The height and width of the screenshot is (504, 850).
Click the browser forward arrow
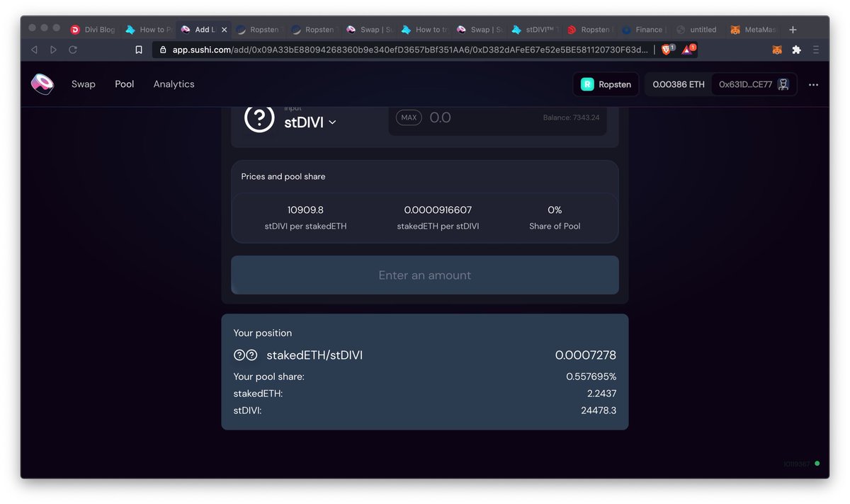(x=53, y=50)
